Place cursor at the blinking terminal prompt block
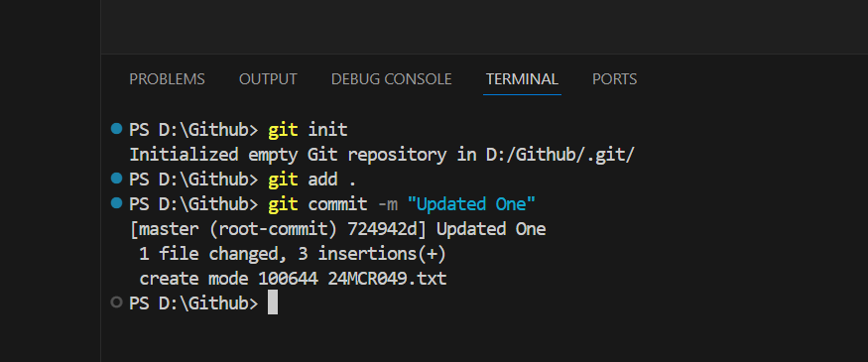Image resolution: width=868 pixels, height=362 pixels. pyautogui.click(x=273, y=302)
